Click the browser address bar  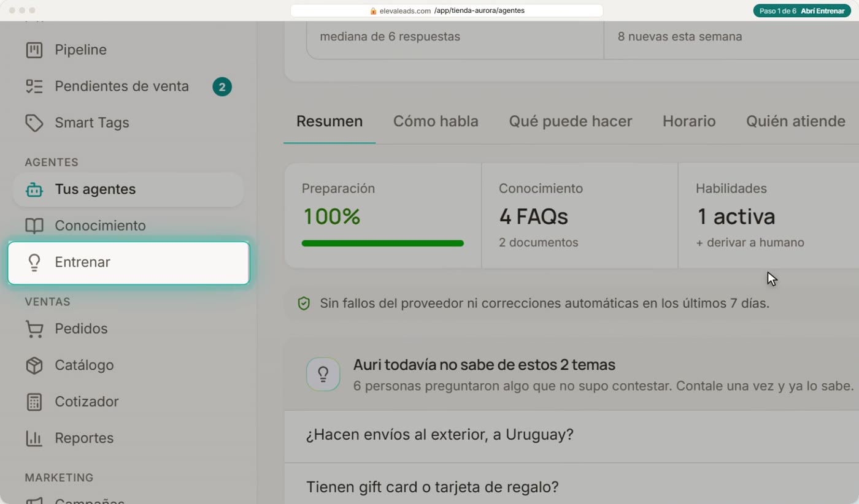coord(447,10)
